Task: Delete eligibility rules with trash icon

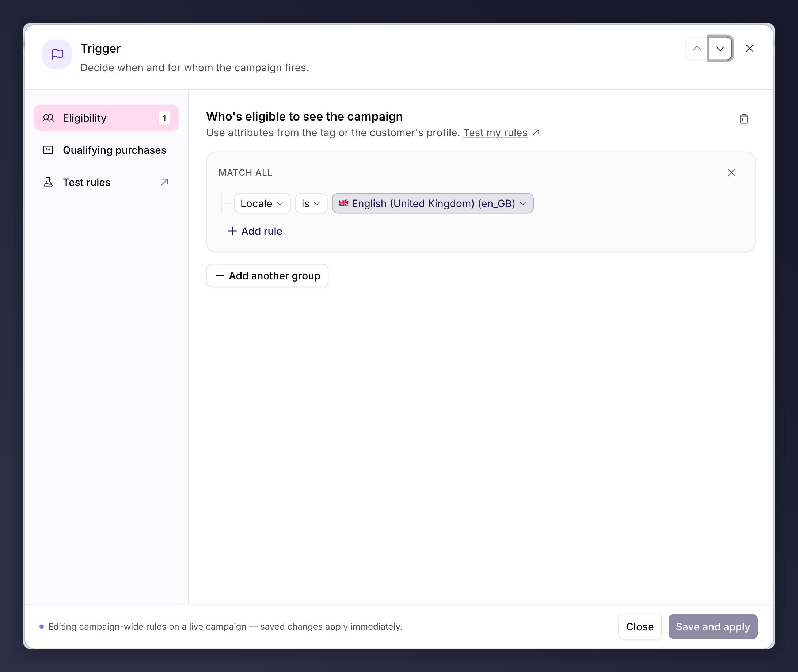Action: pos(744,119)
